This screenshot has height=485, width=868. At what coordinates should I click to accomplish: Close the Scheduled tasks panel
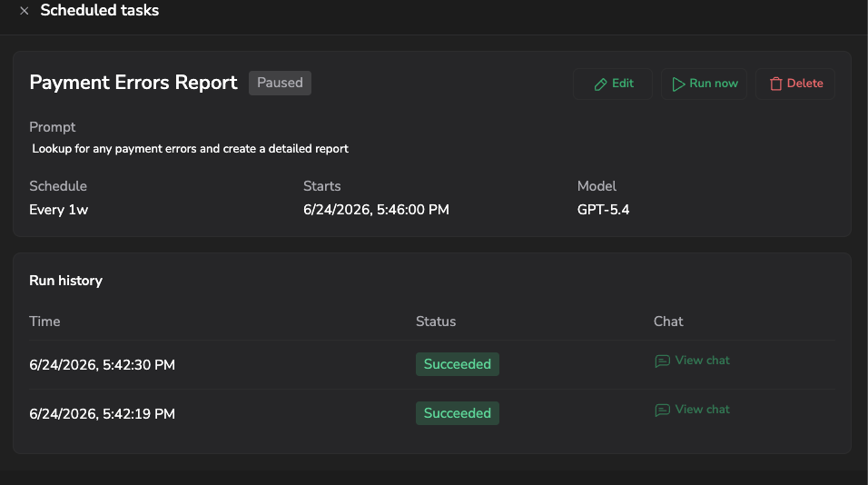[x=24, y=11]
